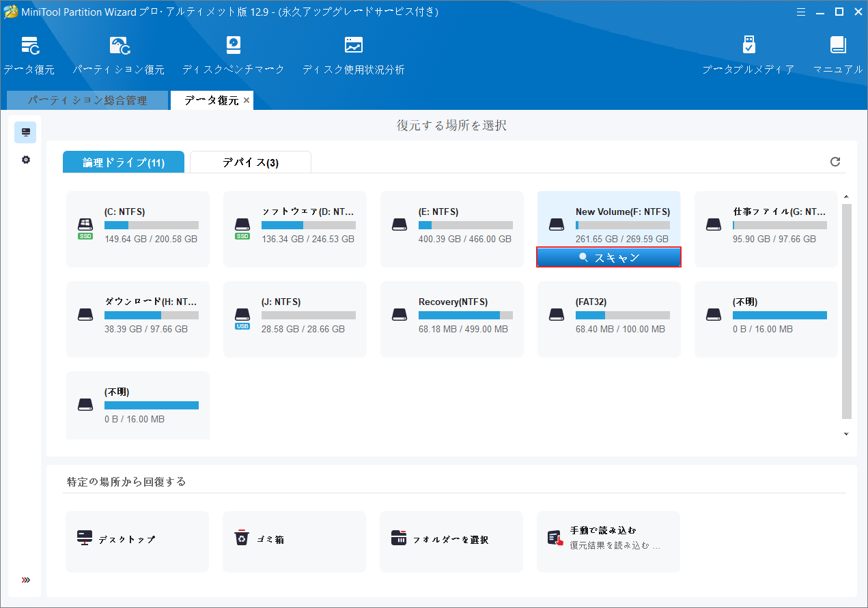The height and width of the screenshot is (608, 868).
Task: Click the ダウンロード H: drive icon
Action: click(x=85, y=315)
